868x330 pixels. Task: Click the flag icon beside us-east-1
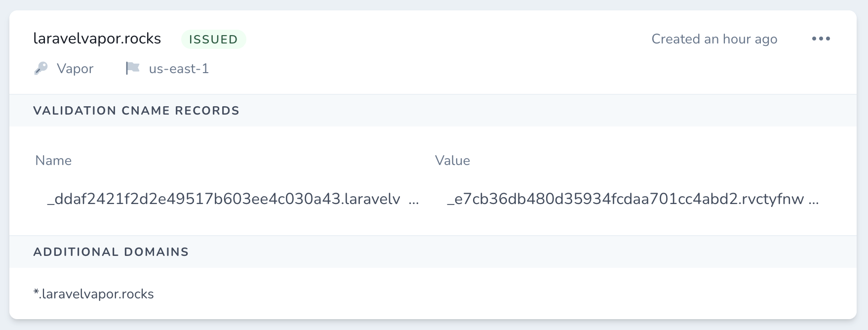pos(132,68)
